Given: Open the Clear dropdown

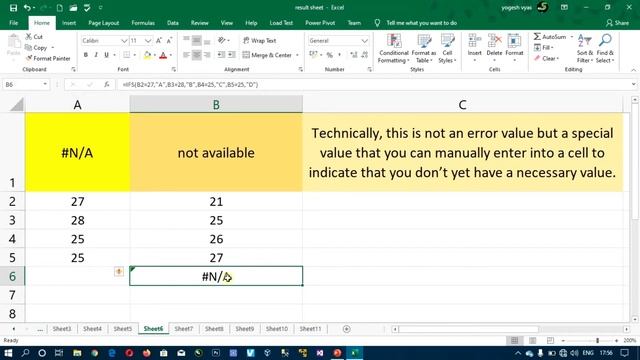Looking at the screenshot, I should [546, 58].
